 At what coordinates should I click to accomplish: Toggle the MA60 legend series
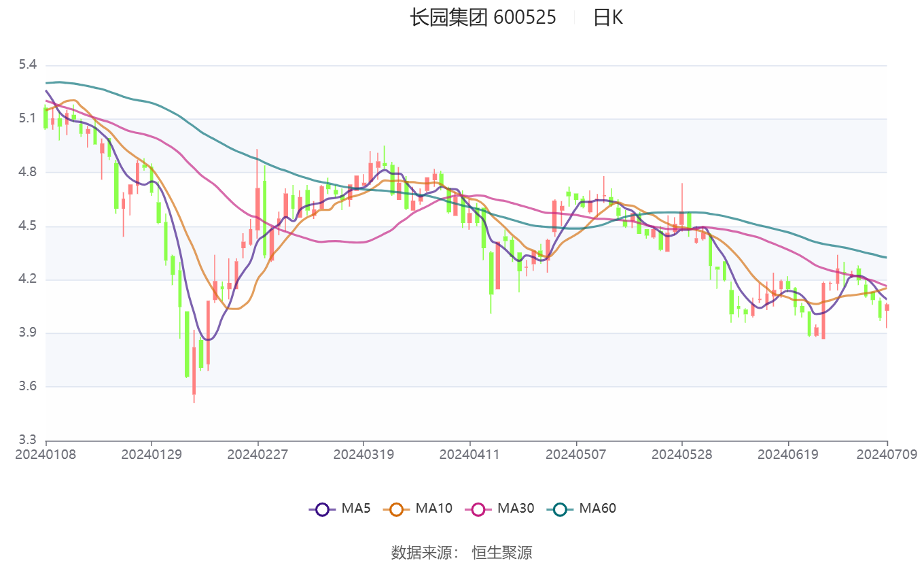point(582,508)
